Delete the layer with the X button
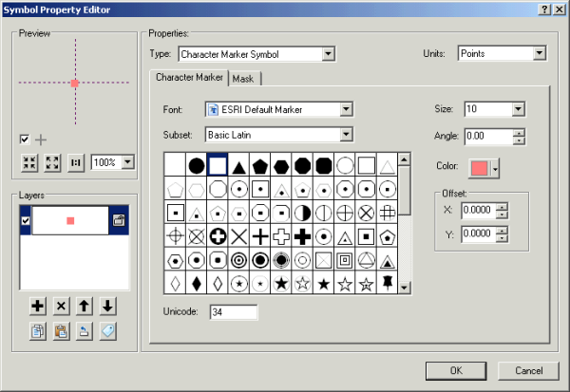 [61, 306]
